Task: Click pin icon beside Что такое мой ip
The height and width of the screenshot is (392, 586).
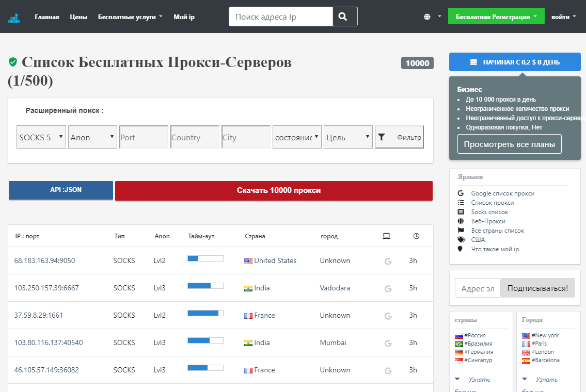Action: [x=460, y=249]
